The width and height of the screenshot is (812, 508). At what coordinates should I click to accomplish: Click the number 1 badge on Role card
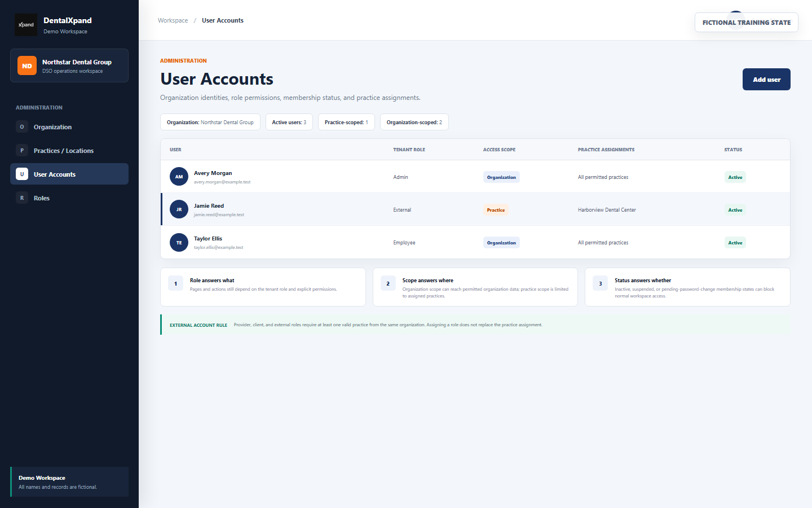(x=175, y=283)
